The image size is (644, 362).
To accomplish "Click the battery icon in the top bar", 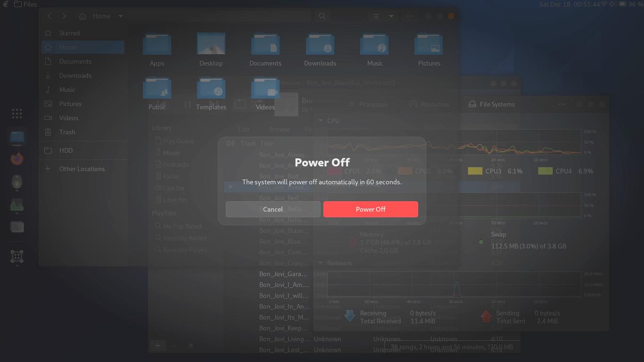I will click(x=623, y=4).
